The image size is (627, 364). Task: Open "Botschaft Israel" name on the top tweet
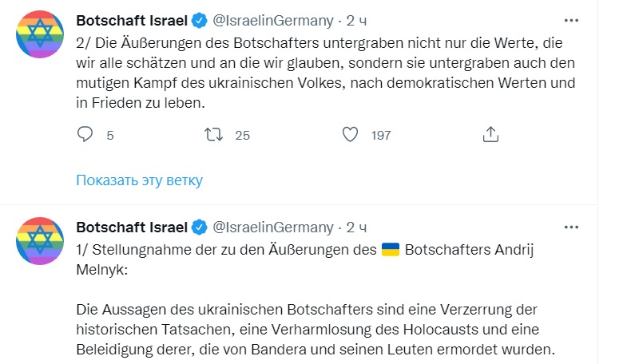tap(132, 20)
